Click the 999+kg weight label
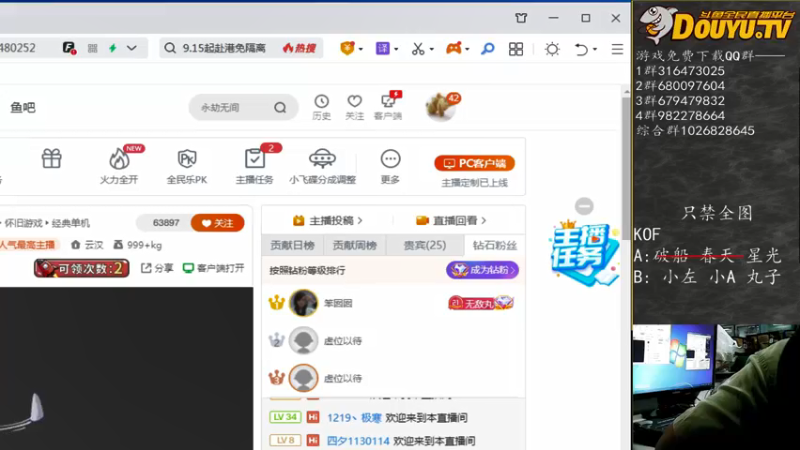This screenshot has height=450, width=800. point(138,245)
